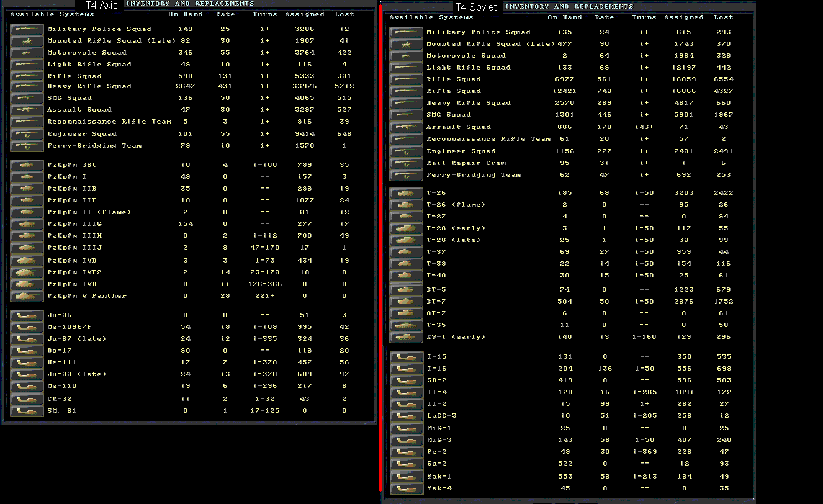Click the 'MiG-1' name text
The image size is (823, 504).
click(x=439, y=428)
